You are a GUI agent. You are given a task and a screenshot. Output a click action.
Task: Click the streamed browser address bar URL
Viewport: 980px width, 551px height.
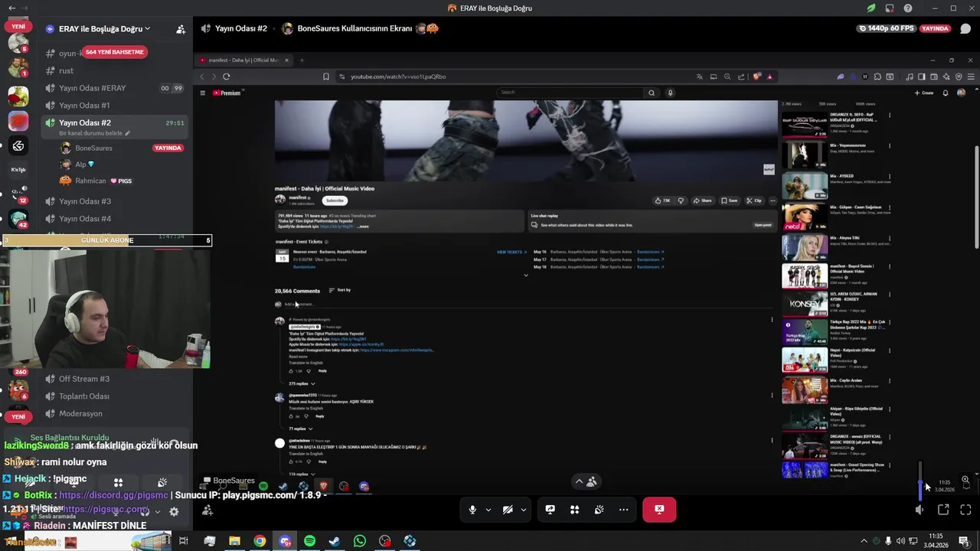(398, 77)
